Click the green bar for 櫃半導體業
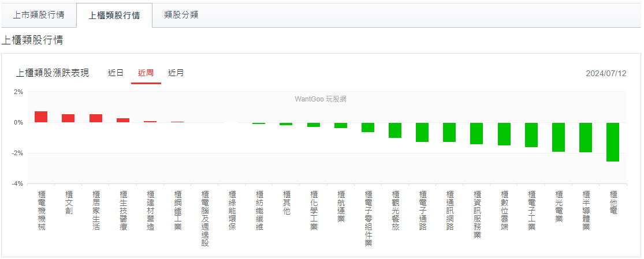644x259 pixels. 586,137
